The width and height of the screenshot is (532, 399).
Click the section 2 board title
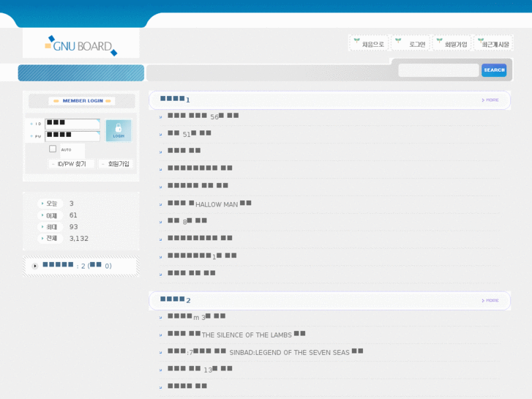(175, 299)
